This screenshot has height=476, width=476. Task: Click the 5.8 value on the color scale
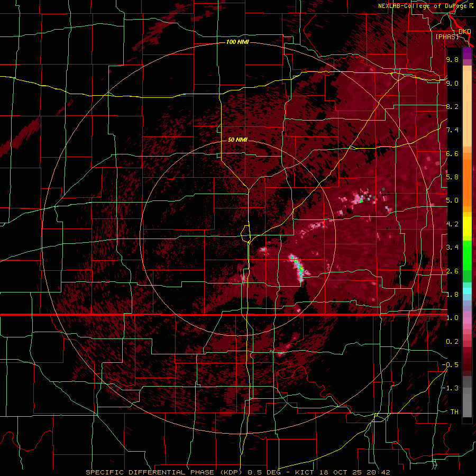(x=452, y=177)
